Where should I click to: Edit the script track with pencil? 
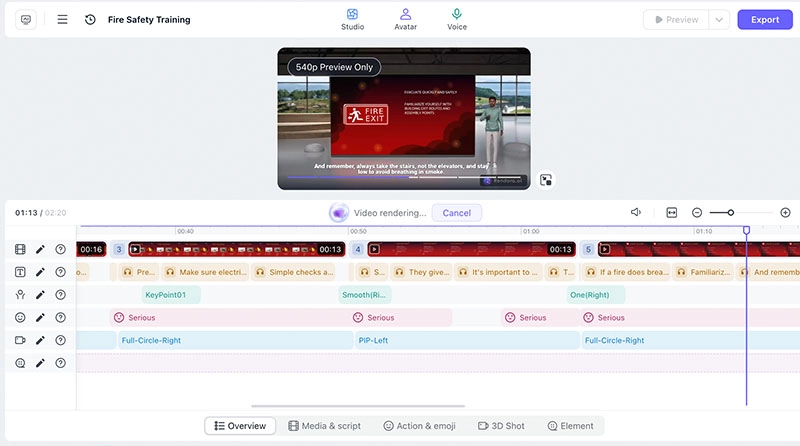click(40, 272)
